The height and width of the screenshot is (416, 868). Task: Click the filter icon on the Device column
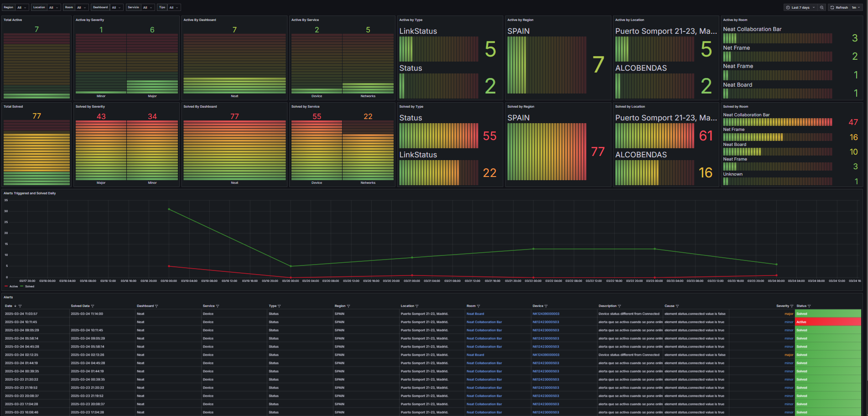546,306
